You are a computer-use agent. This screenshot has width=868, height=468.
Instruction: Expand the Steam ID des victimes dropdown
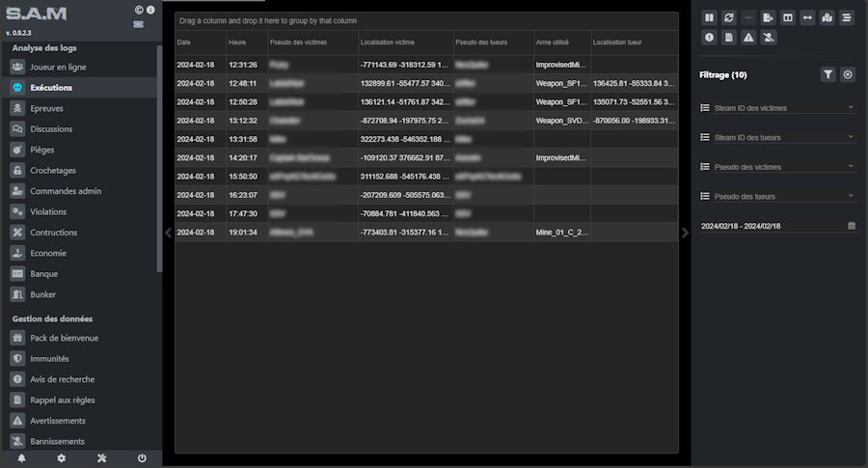(776, 108)
